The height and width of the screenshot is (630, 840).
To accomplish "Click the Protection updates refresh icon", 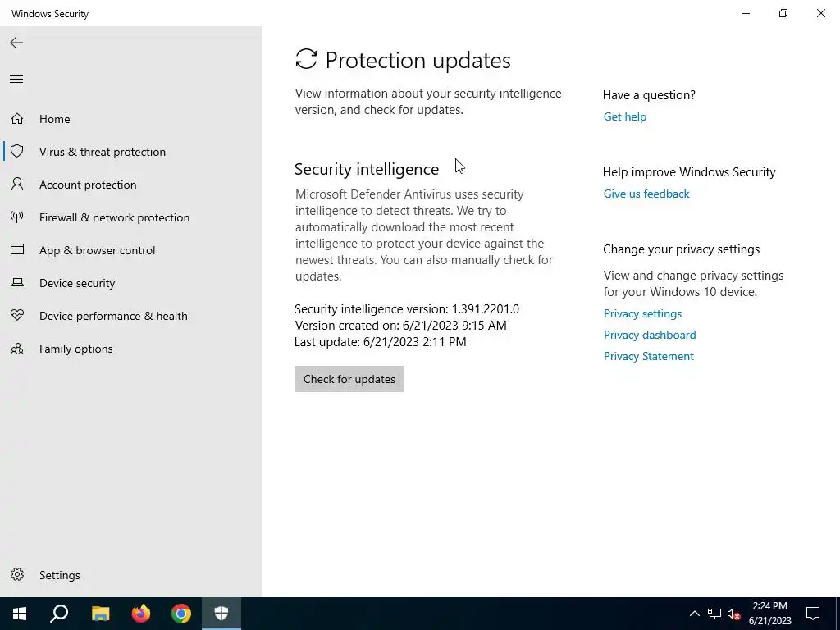I will pos(307,59).
